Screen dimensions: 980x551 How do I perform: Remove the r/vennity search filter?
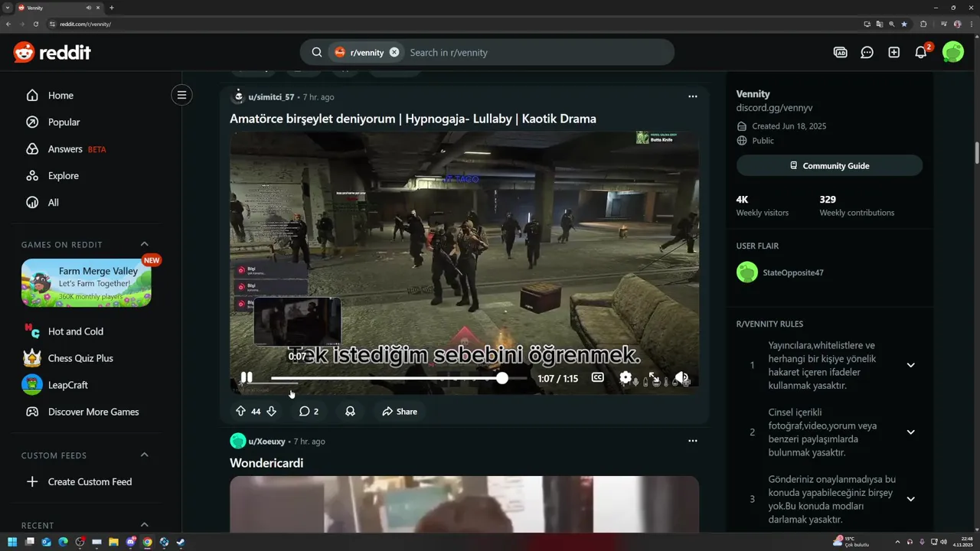point(394,52)
